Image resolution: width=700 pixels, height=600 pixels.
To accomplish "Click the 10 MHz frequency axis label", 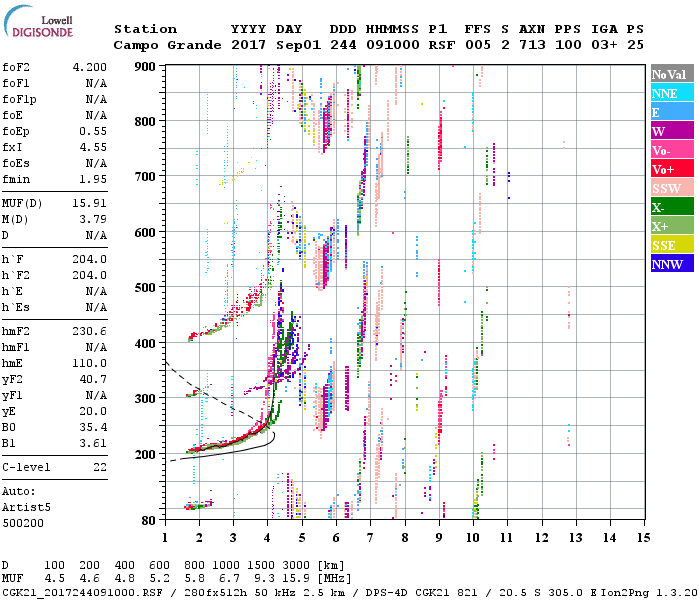I will pyautogui.click(x=473, y=538).
